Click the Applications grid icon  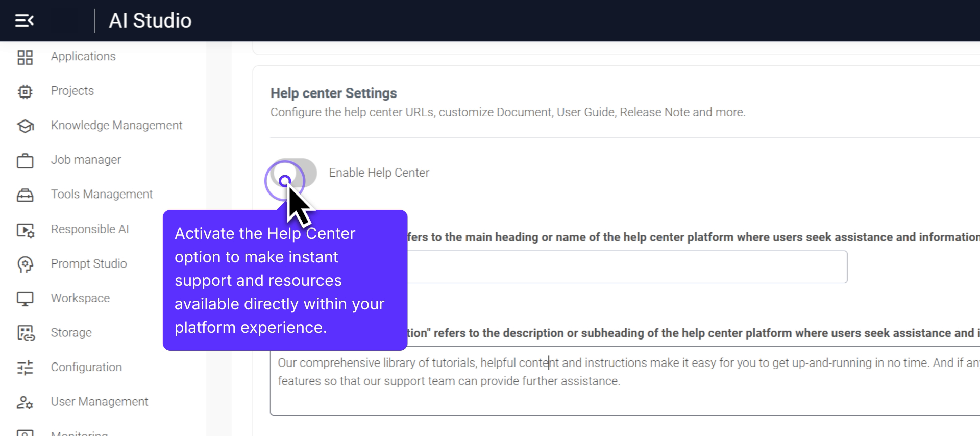(25, 57)
